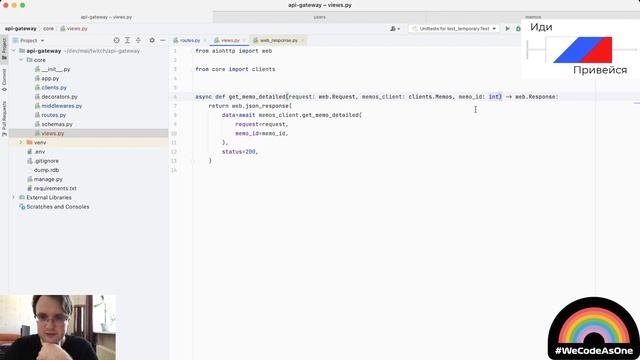
Task: Collapse the core folder
Action: click(x=21, y=60)
